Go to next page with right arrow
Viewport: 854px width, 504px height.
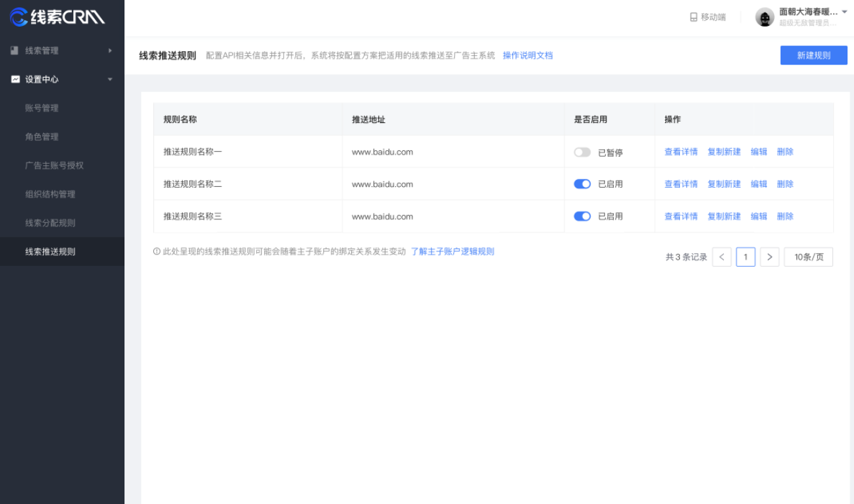pos(769,257)
